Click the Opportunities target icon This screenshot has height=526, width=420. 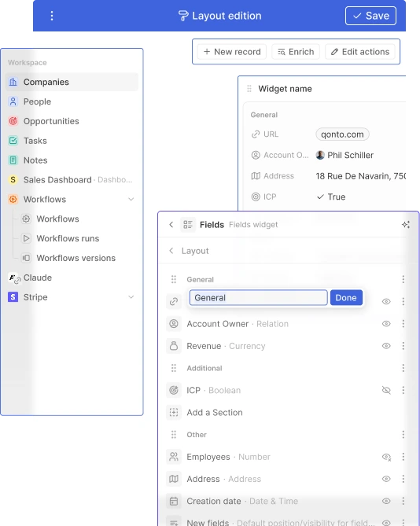[13, 121]
